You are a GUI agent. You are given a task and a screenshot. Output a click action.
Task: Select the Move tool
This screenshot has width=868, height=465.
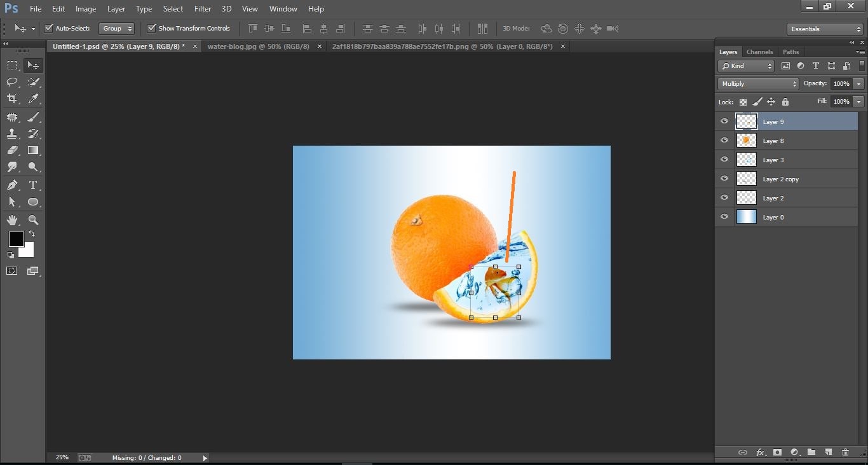coord(33,65)
